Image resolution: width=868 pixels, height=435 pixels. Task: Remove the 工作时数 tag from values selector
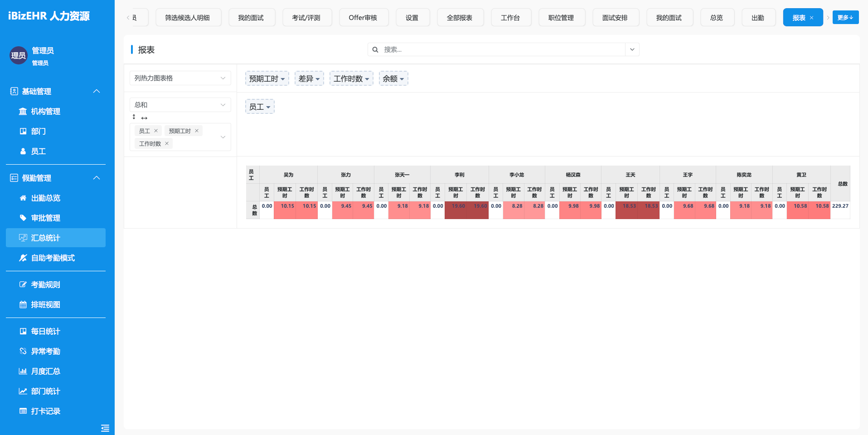point(167,143)
